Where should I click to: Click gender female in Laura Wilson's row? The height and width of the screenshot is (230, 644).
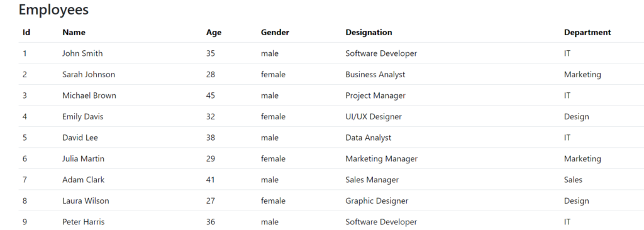coord(273,201)
